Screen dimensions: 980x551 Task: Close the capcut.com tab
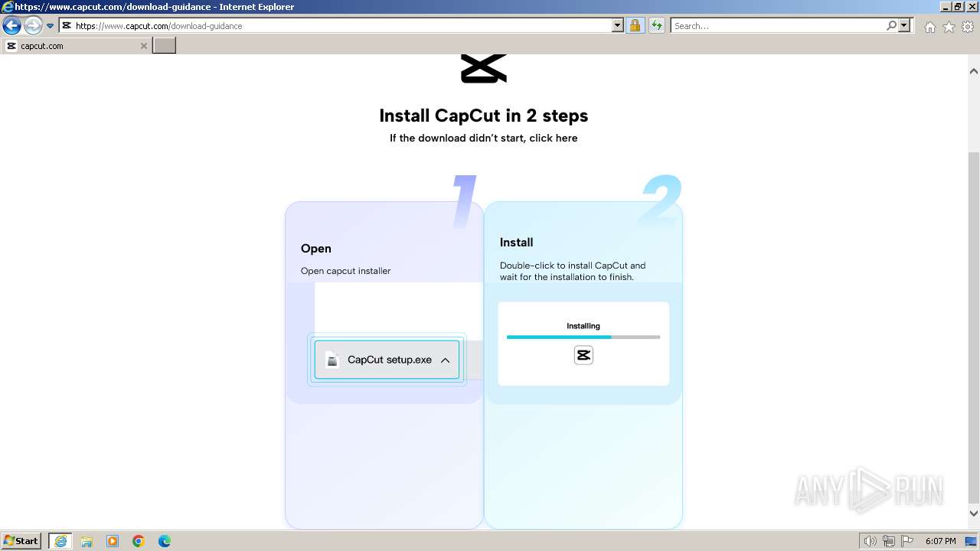(x=143, y=46)
